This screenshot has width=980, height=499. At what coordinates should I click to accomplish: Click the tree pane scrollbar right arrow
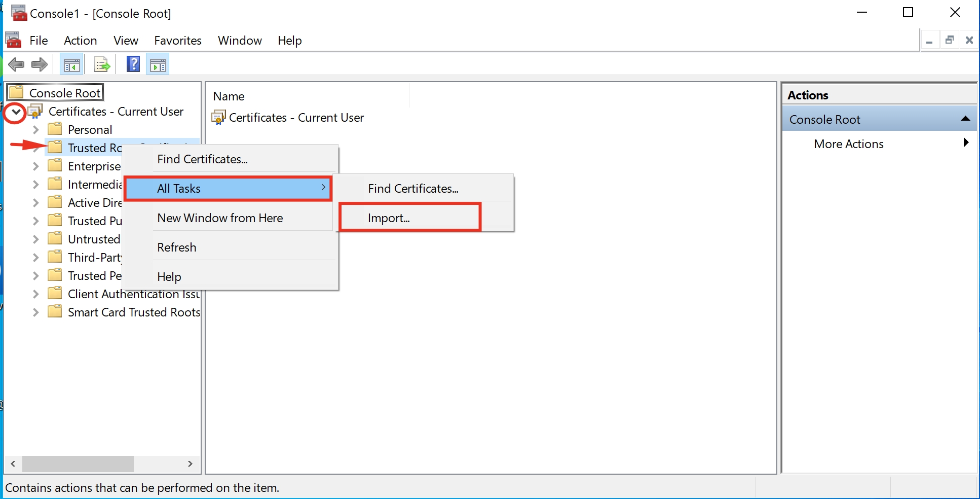(x=190, y=464)
